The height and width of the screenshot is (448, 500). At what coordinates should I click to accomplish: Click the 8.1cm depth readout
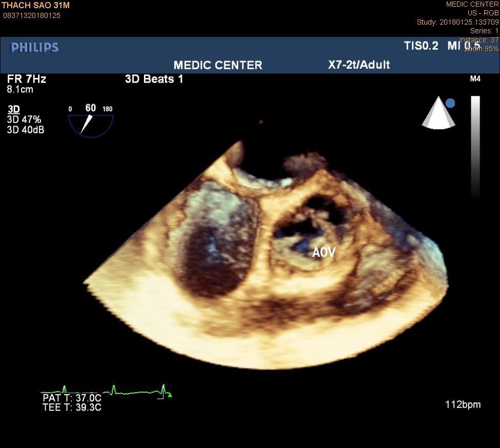click(20, 89)
